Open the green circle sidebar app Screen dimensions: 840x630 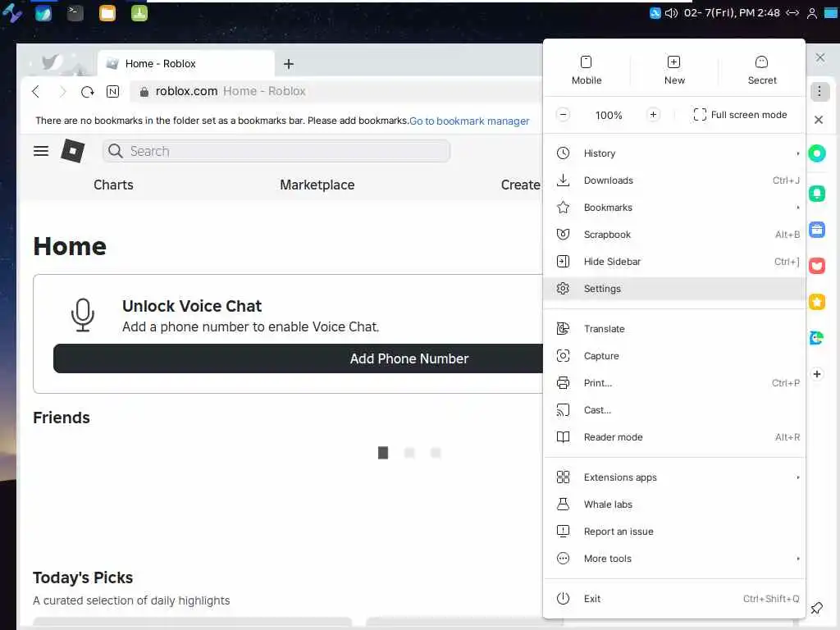pos(817,153)
